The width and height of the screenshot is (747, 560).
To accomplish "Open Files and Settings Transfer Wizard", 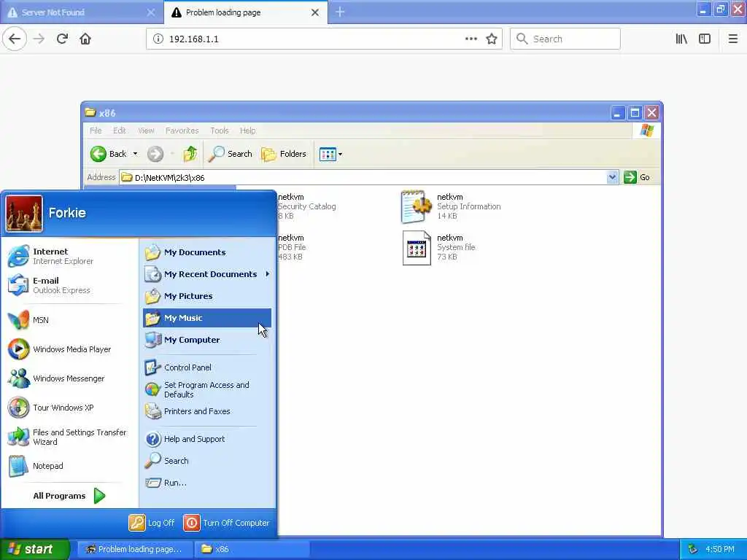I will [x=67, y=437].
